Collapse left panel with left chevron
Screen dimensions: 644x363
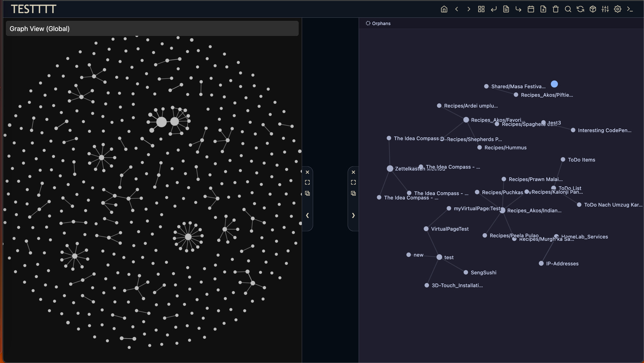tap(307, 216)
